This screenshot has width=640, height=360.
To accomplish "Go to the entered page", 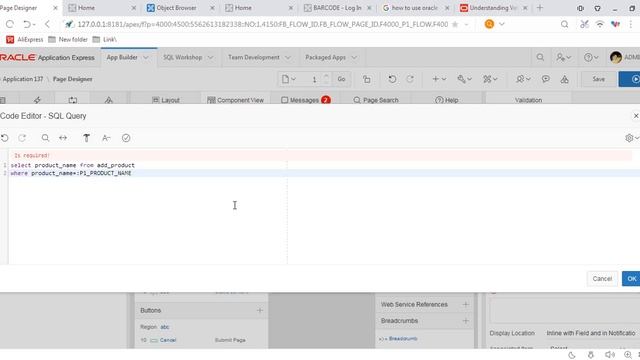I will pyautogui.click(x=341, y=79).
